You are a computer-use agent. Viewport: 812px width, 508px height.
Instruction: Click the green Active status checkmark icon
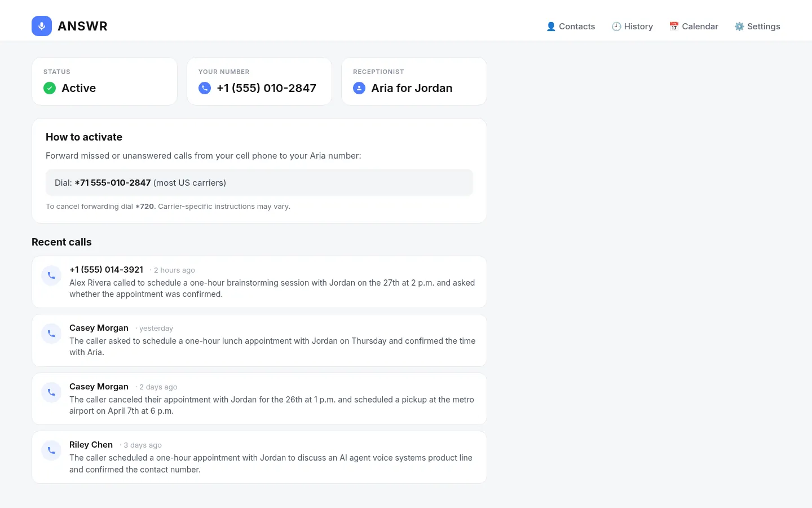(50, 88)
